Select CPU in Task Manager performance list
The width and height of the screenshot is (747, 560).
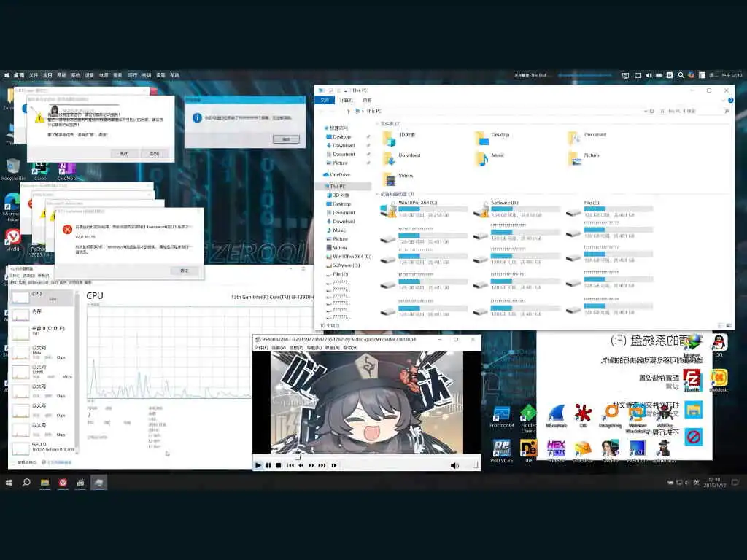coord(42,297)
